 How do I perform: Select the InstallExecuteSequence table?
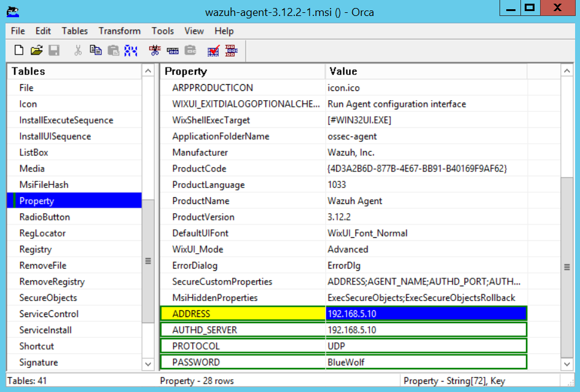coord(74,120)
